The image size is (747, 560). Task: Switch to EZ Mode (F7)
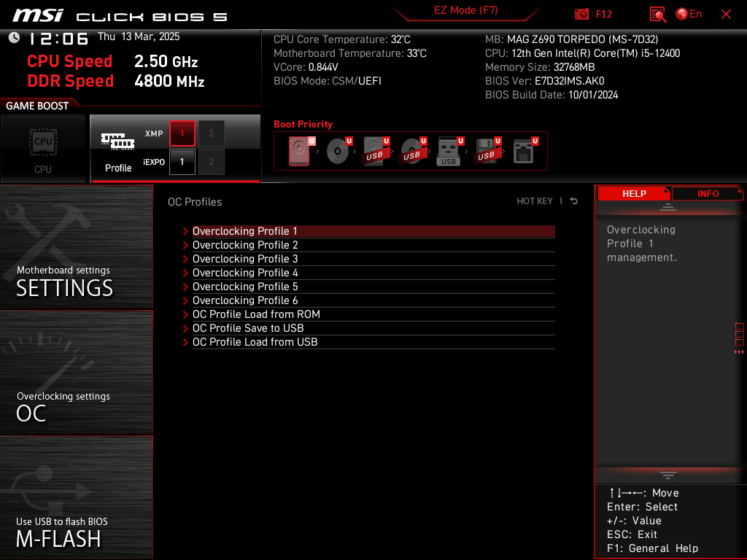(x=465, y=10)
